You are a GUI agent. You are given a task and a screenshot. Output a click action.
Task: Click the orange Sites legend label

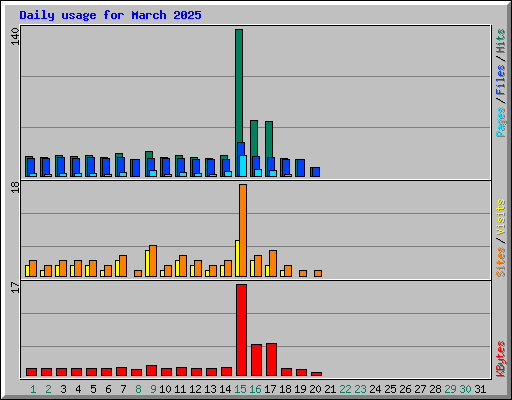tap(500, 262)
